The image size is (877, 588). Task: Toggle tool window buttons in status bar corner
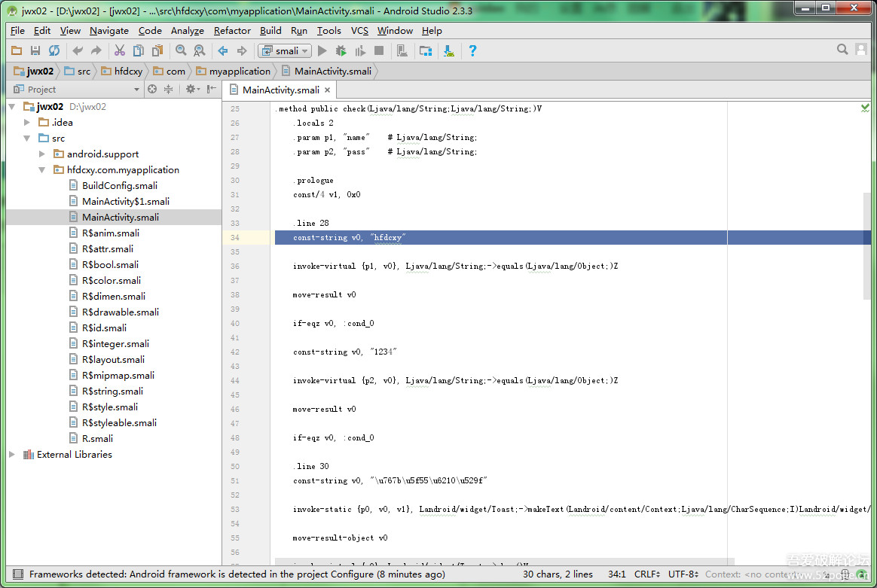pyautogui.click(x=17, y=574)
